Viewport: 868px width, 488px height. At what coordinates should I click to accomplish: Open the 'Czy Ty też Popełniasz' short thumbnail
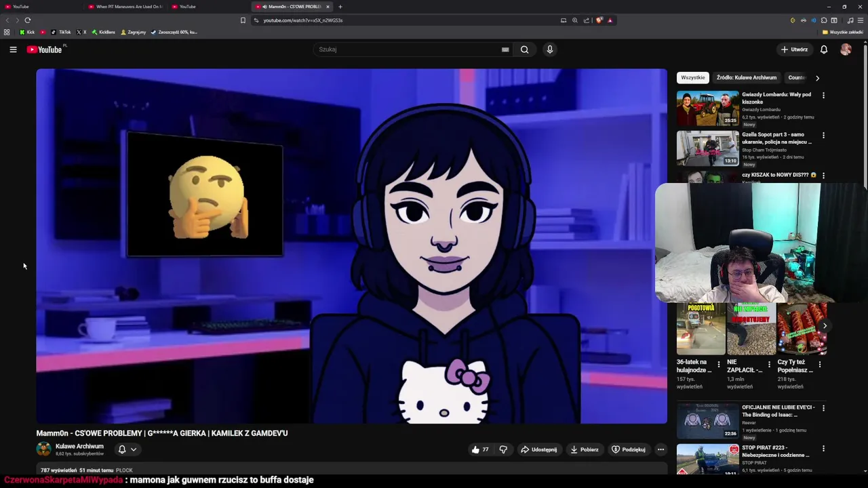802,329
